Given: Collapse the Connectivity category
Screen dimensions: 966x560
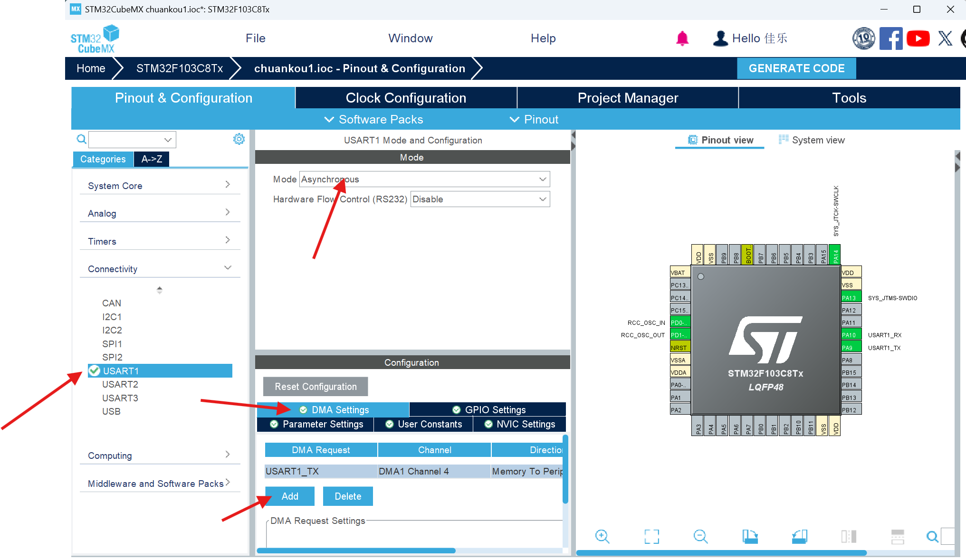Looking at the screenshot, I should [160, 268].
